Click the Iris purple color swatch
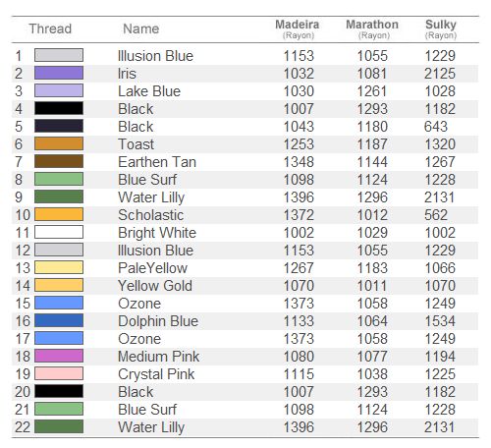 coord(59,73)
